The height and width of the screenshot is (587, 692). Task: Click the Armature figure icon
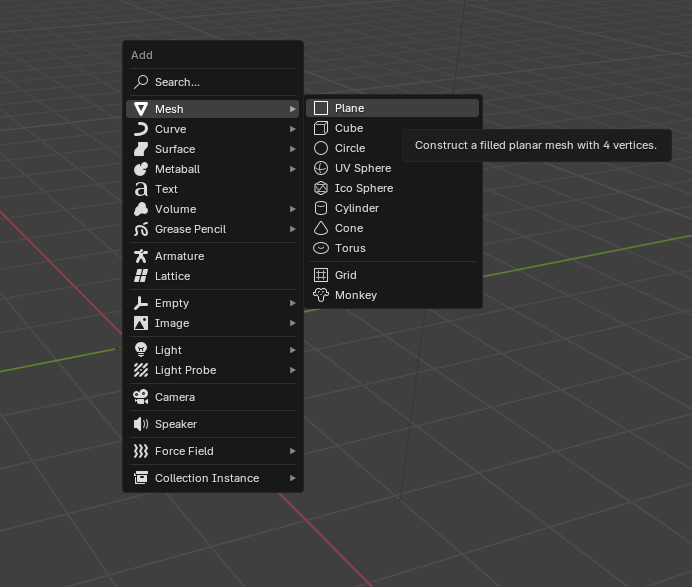(x=141, y=256)
